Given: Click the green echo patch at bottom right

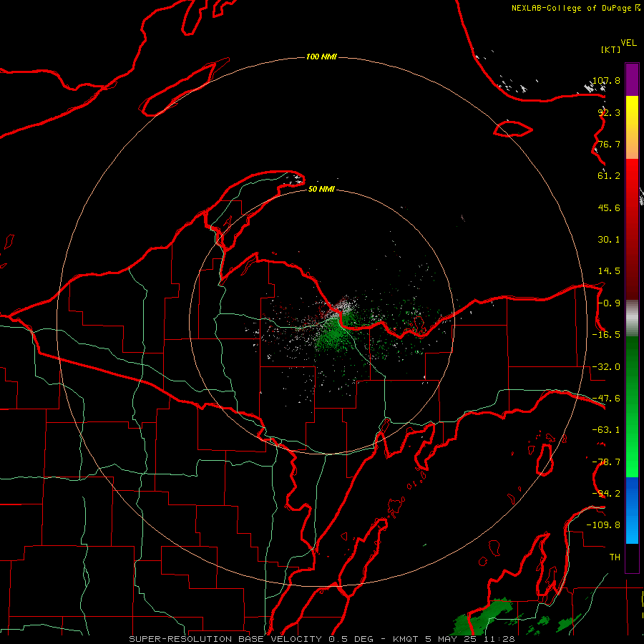Looking at the screenshot, I should point(484,617).
